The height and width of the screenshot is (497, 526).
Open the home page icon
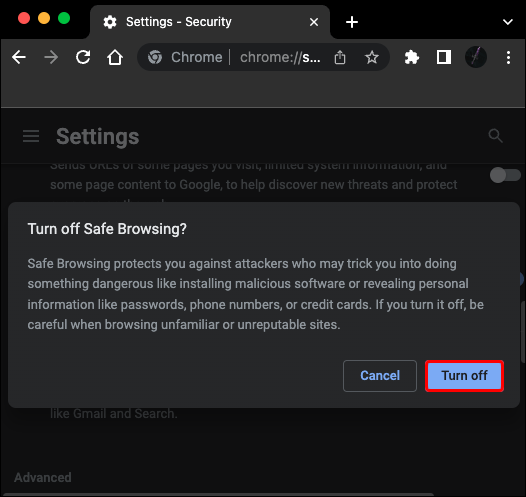click(115, 57)
